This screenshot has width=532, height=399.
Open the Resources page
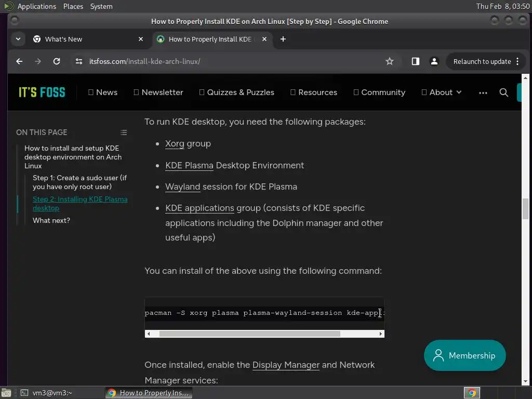314,92
